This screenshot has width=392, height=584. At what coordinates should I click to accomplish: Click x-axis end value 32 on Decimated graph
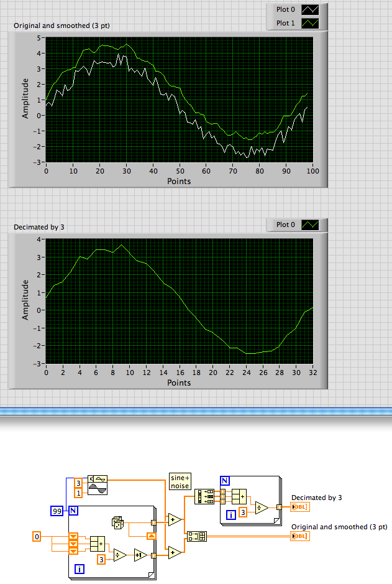(312, 373)
